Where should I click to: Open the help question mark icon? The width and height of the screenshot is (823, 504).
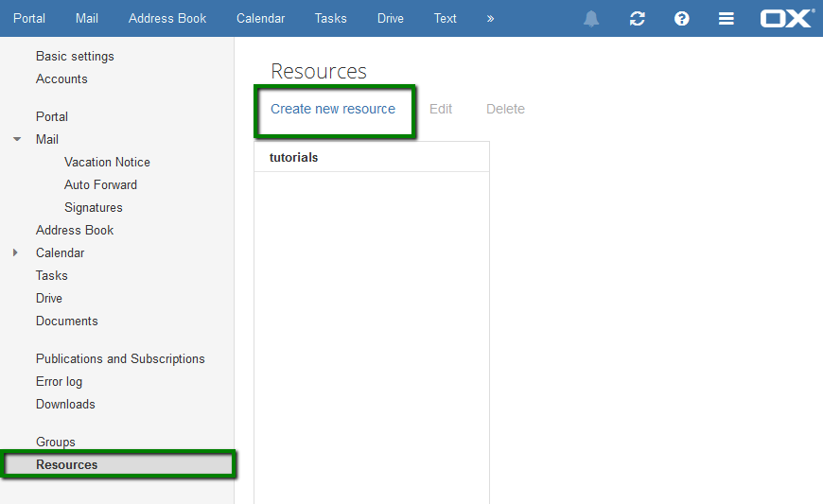click(682, 19)
